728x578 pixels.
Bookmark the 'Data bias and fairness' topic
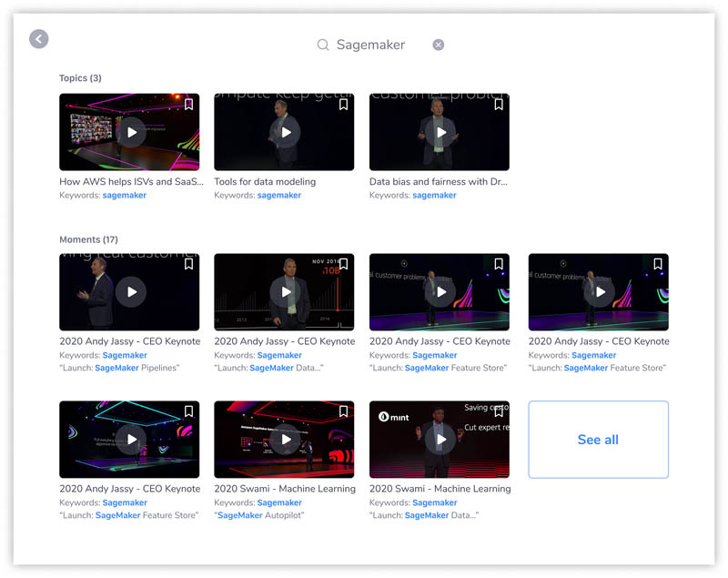[499, 105]
